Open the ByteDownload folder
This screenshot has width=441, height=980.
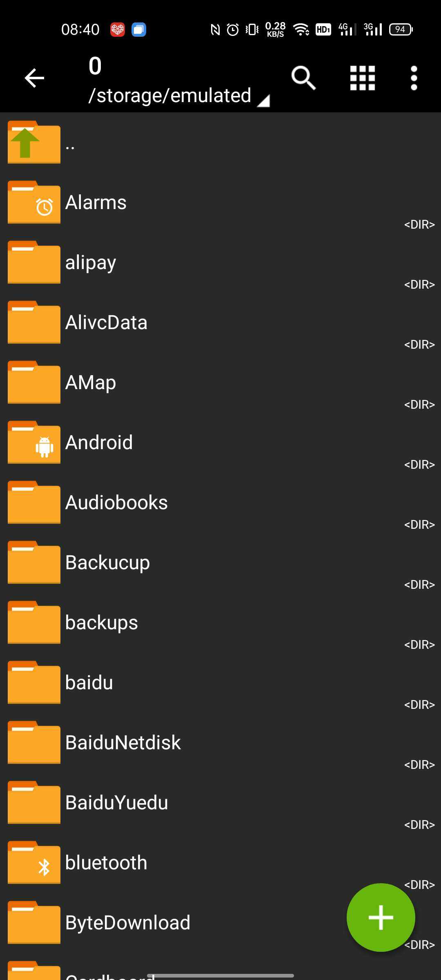click(x=127, y=923)
